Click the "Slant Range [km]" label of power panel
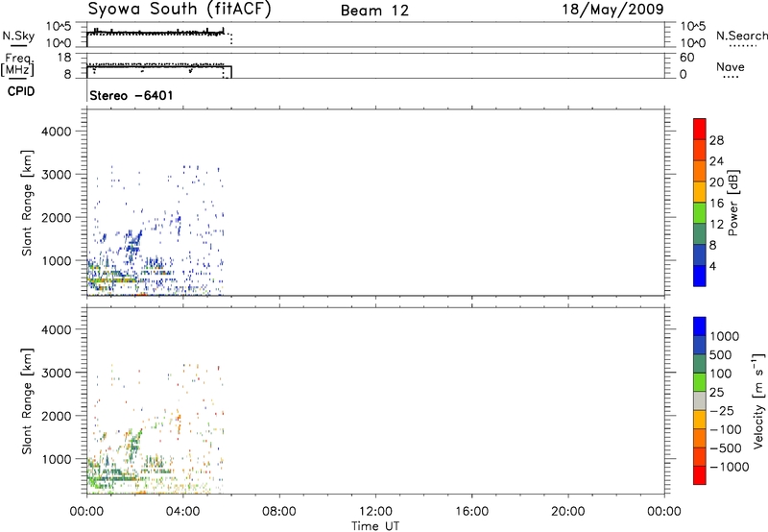768x532 pixels. [27, 203]
